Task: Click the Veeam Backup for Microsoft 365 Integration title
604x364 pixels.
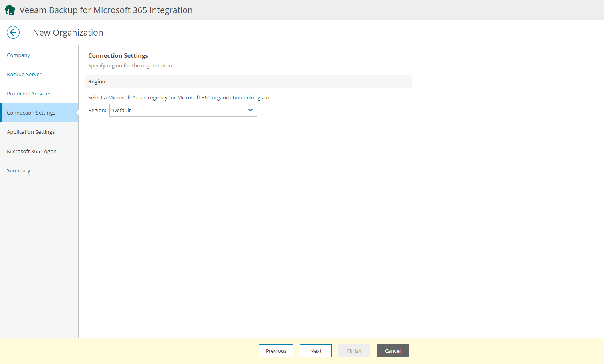Action: (x=106, y=10)
